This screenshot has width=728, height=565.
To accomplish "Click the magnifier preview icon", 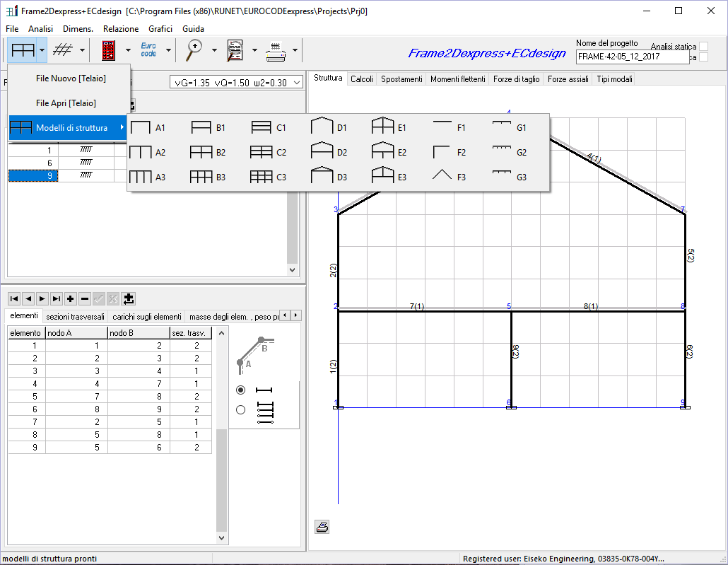I will [x=194, y=50].
